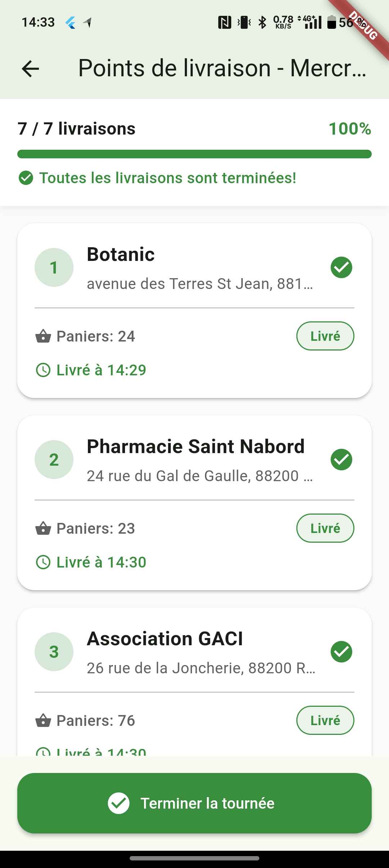
Task: Click the green delivery progress bar
Action: tap(194, 154)
